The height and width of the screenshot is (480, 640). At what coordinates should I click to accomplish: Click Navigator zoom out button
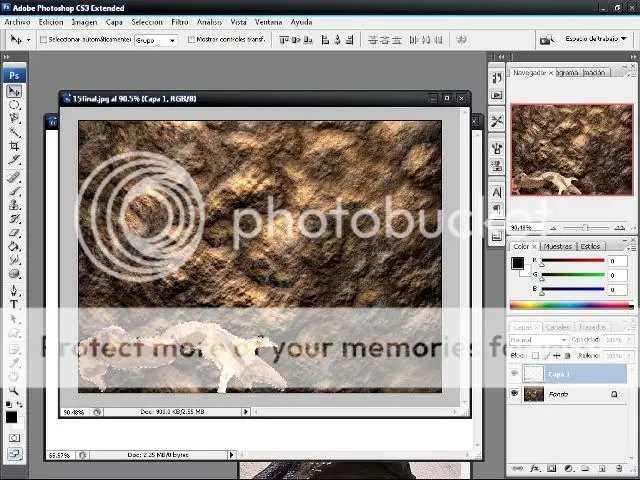point(553,228)
